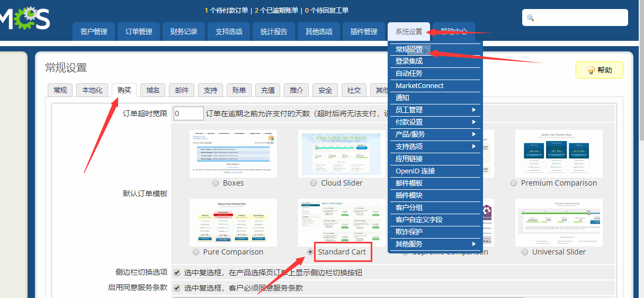The height and width of the screenshot is (298, 644).
Task: Open the 客户管理 navigation menu
Action: [94, 31]
